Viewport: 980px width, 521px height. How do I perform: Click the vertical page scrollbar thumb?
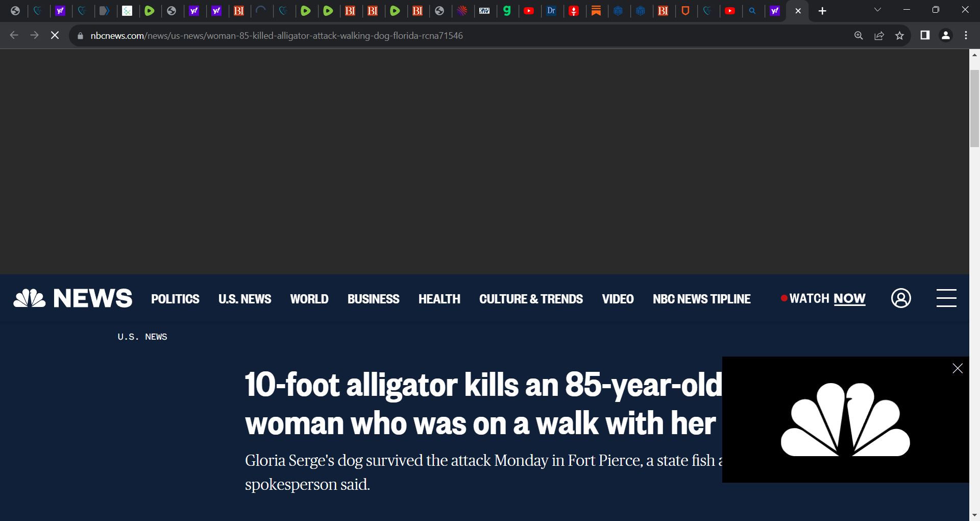(x=974, y=107)
